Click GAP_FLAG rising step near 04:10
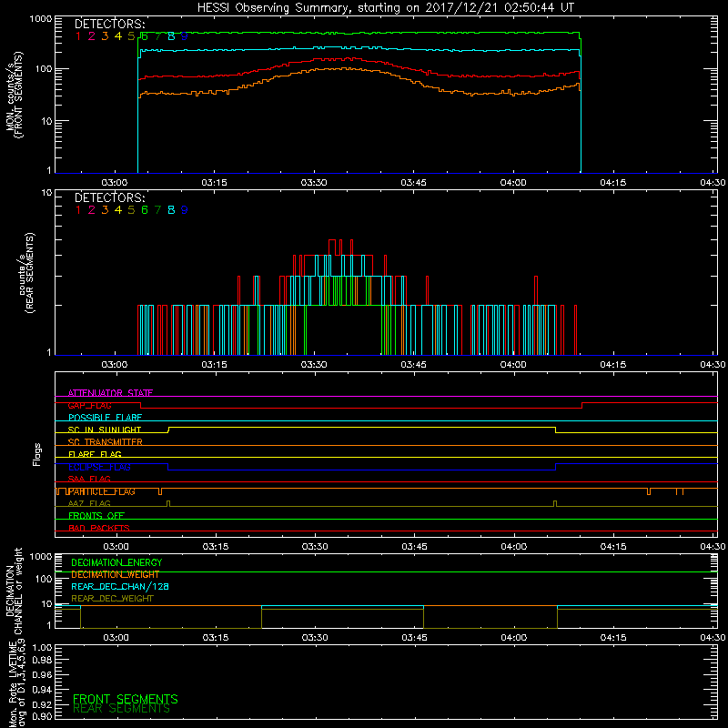The width and height of the screenshot is (728, 728). point(582,405)
